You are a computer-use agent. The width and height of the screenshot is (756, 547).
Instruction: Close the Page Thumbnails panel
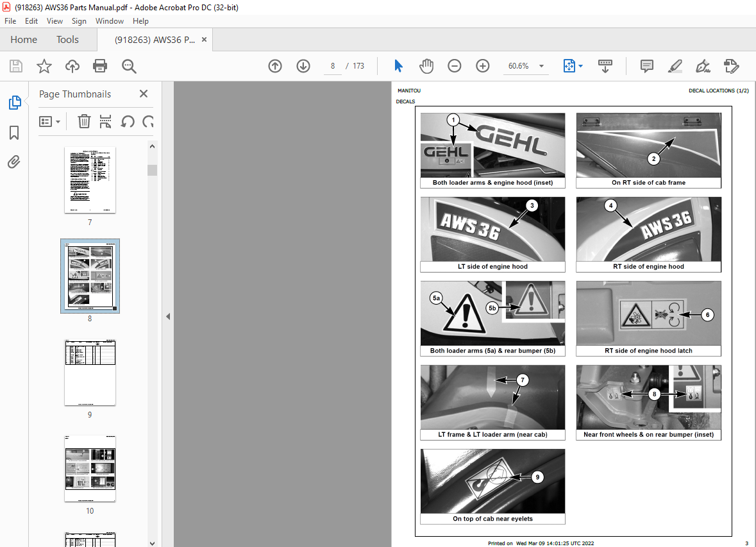(x=144, y=94)
